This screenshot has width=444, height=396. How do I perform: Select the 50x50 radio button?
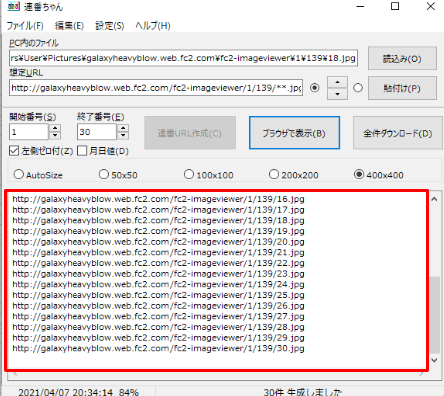[104, 174]
